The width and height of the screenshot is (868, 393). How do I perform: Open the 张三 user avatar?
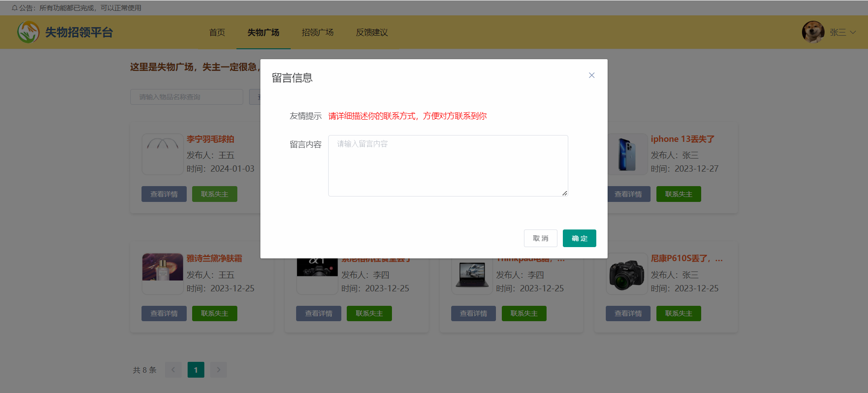point(813,32)
